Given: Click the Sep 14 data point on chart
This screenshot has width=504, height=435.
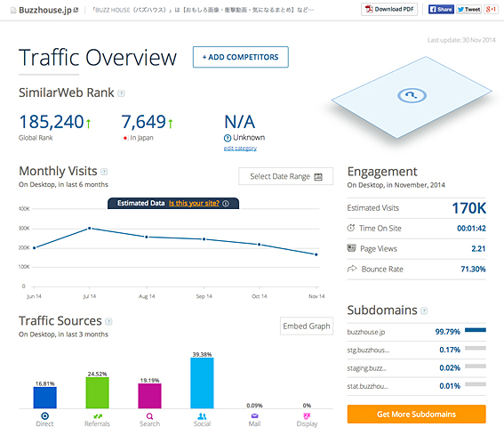Looking at the screenshot, I should tap(204, 239).
